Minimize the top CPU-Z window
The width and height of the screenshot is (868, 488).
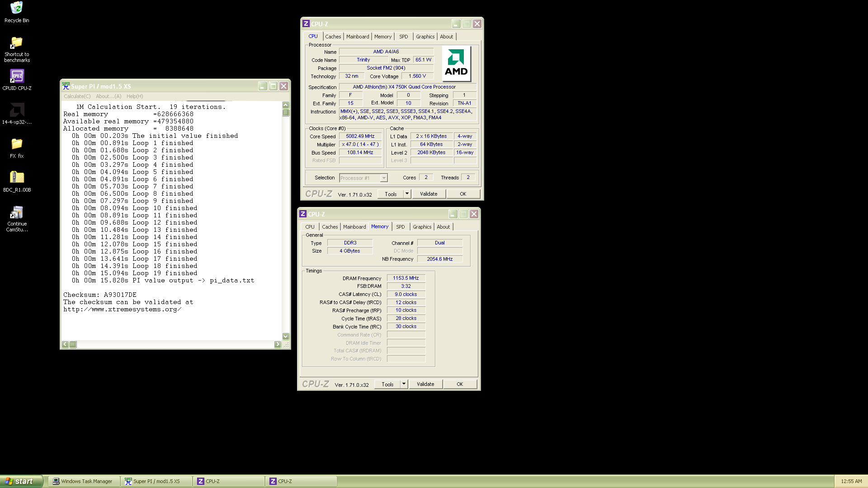pos(456,24)
